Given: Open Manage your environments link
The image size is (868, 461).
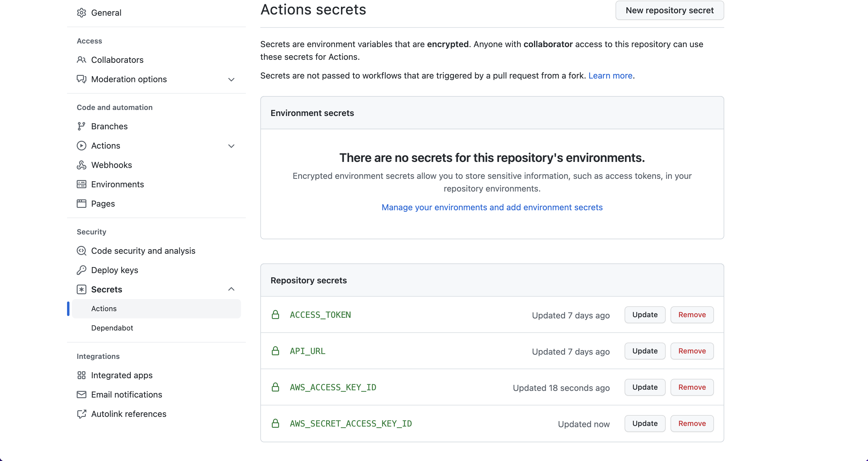Looking at the screenshot, I should (492, 207).
